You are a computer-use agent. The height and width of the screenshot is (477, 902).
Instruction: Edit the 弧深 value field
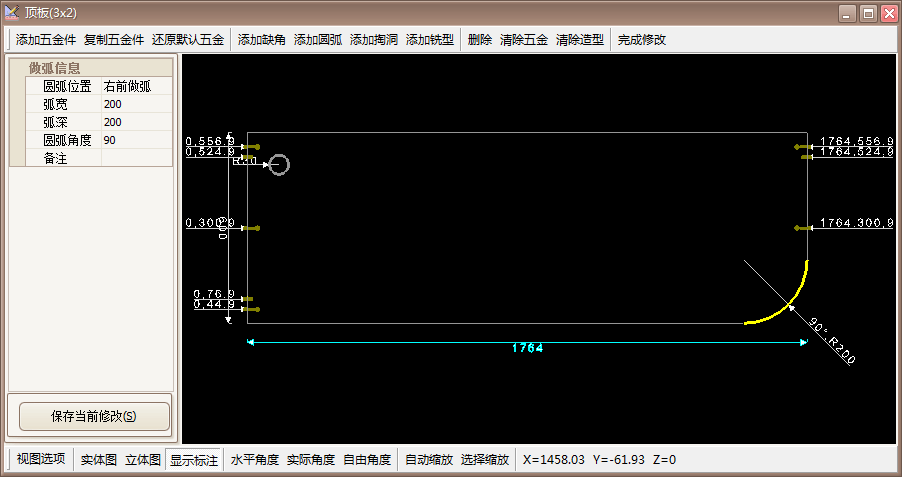click(x=136, y=122)
